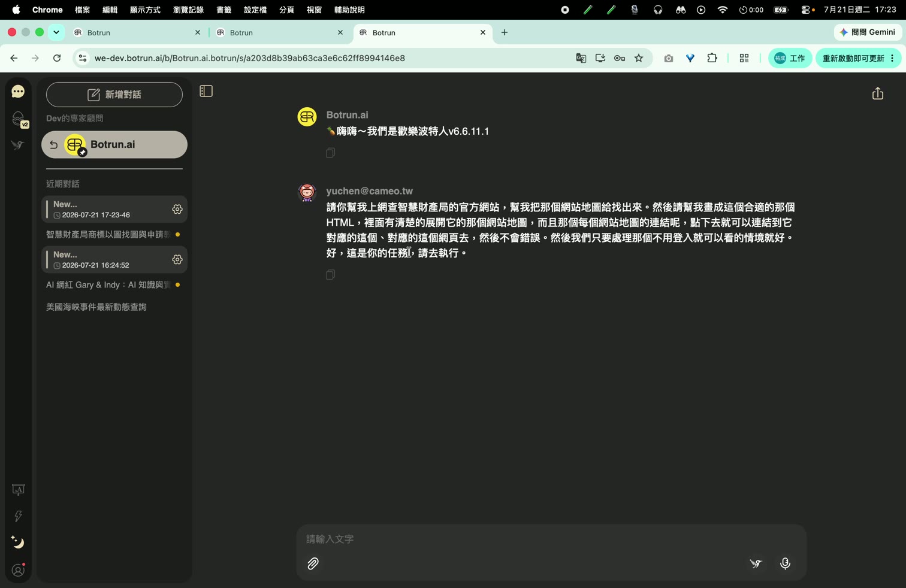Click the share icon at top right
The image size is (906, 588).
pos(878,93)
